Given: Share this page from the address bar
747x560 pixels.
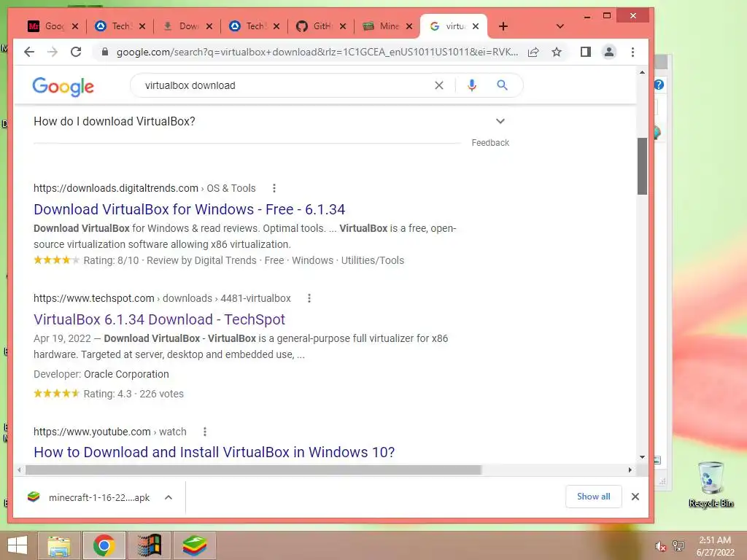Looking at the screenshot, I should (x=533, y=52).
